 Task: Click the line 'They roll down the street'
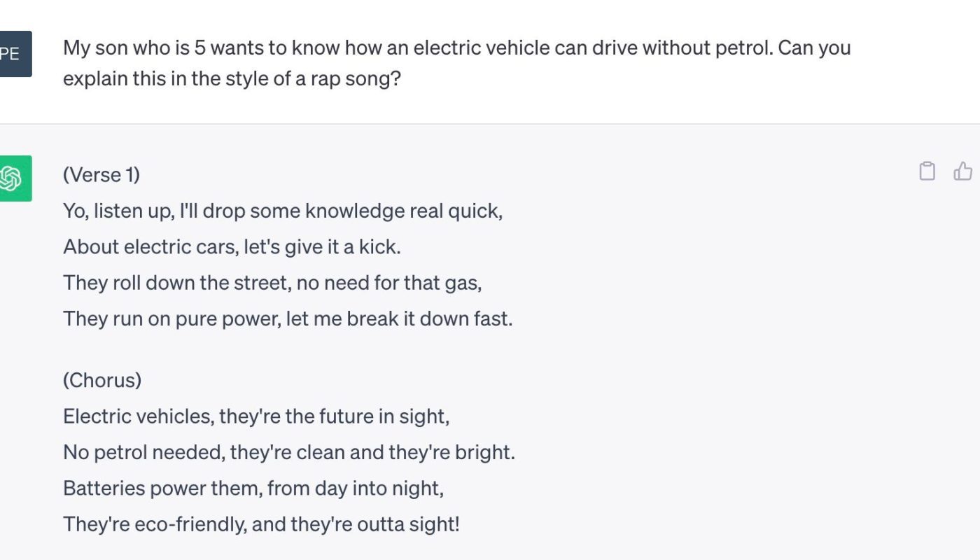coord(272,283)
